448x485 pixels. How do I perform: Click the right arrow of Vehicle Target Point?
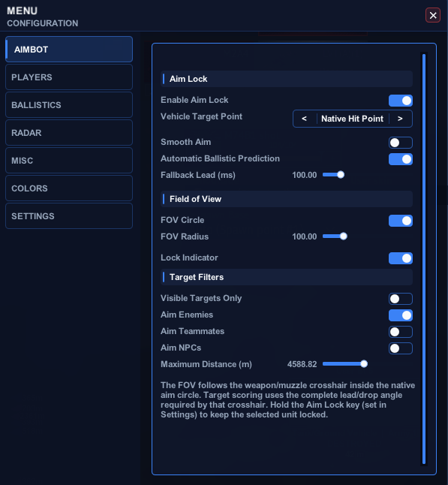pos(400,119)
